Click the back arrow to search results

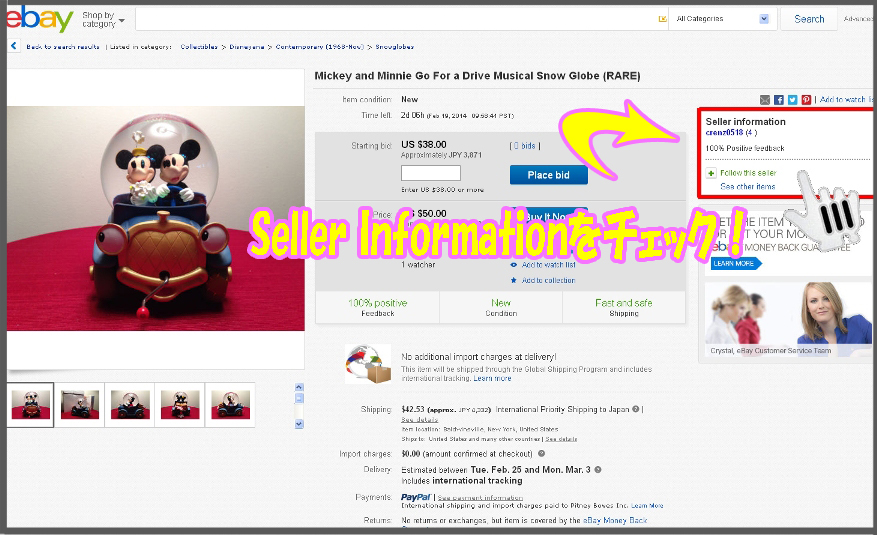(14, 46)
